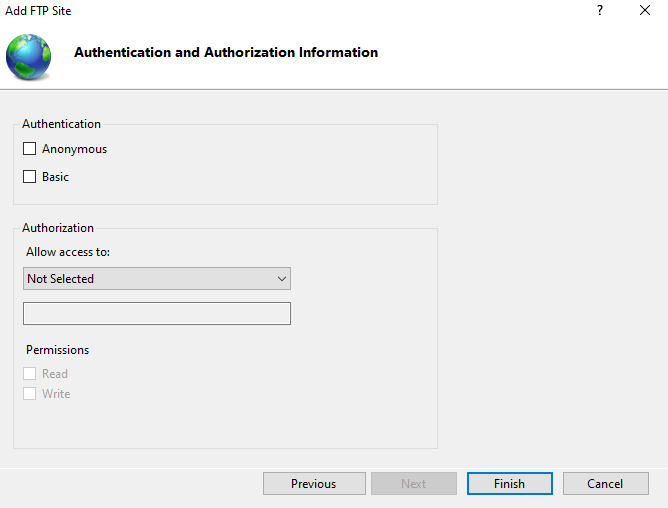Image resolution: width=668 pixels, height=508 pixels.
Task: Click the Permissions section label
Action: pyautogui.click(x=57, y=350)
